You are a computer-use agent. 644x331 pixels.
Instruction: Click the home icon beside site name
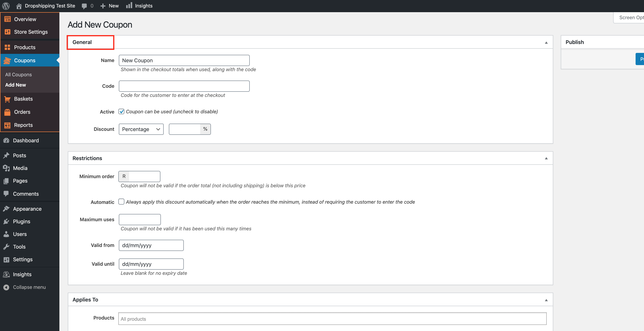click(x=19, y=6)
